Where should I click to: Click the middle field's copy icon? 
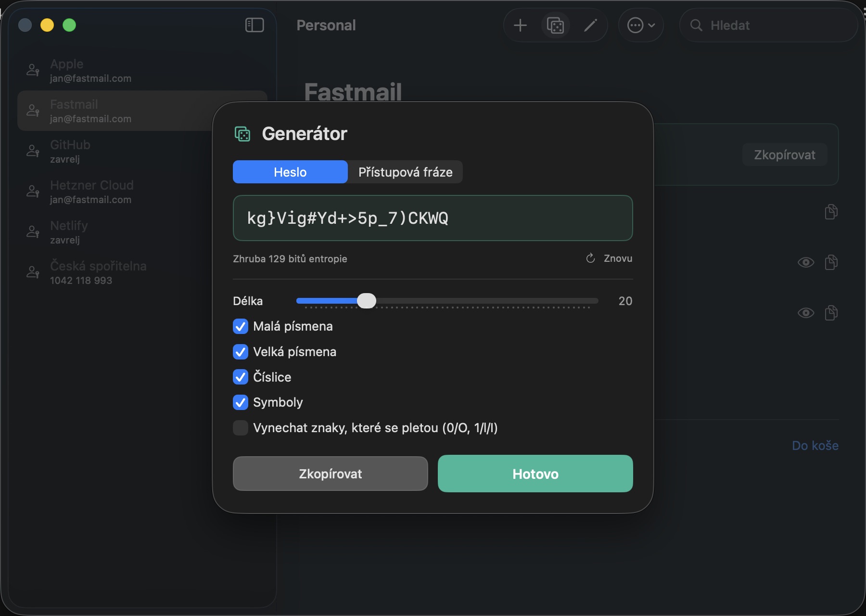pos(831,262)
